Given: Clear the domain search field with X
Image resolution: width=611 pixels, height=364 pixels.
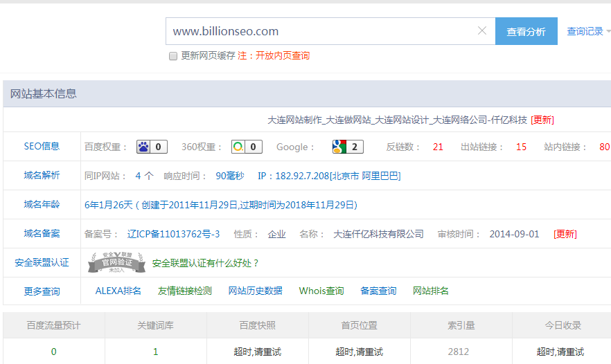Looking at the screenshot, I should pos(482,31).
